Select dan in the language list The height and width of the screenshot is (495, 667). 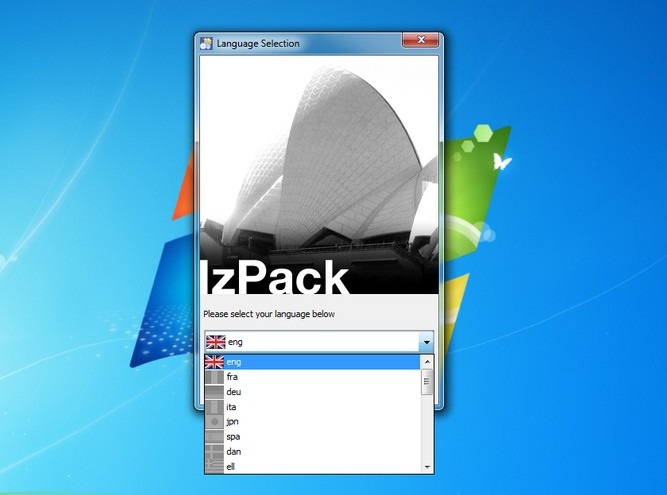(313, 452)
